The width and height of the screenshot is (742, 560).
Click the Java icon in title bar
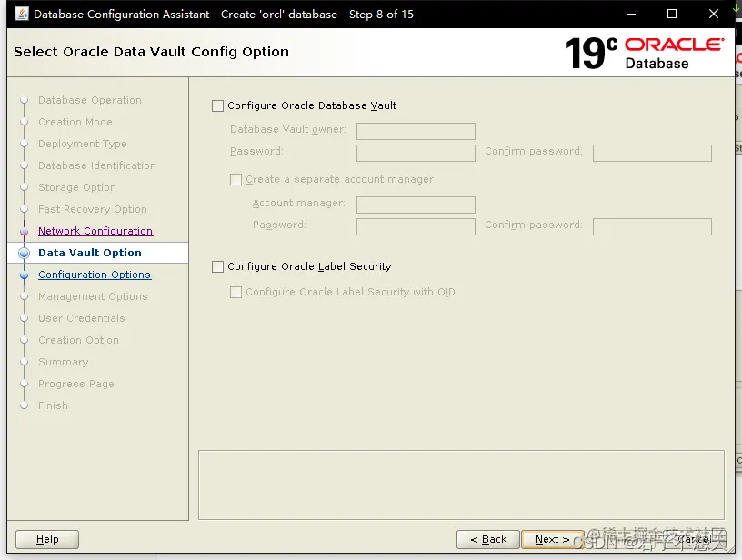pos(22,14)
